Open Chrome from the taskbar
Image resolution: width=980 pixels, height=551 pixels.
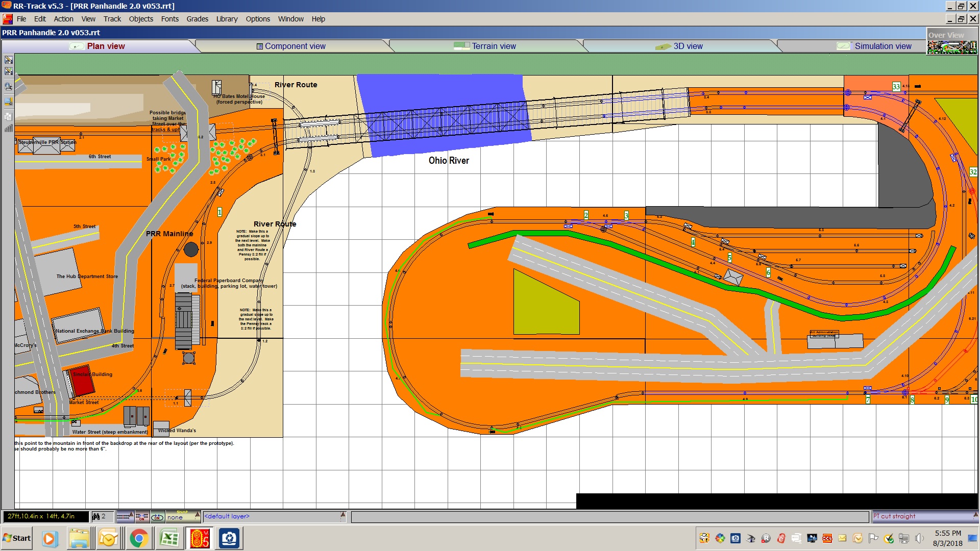(x=138, y=538)
